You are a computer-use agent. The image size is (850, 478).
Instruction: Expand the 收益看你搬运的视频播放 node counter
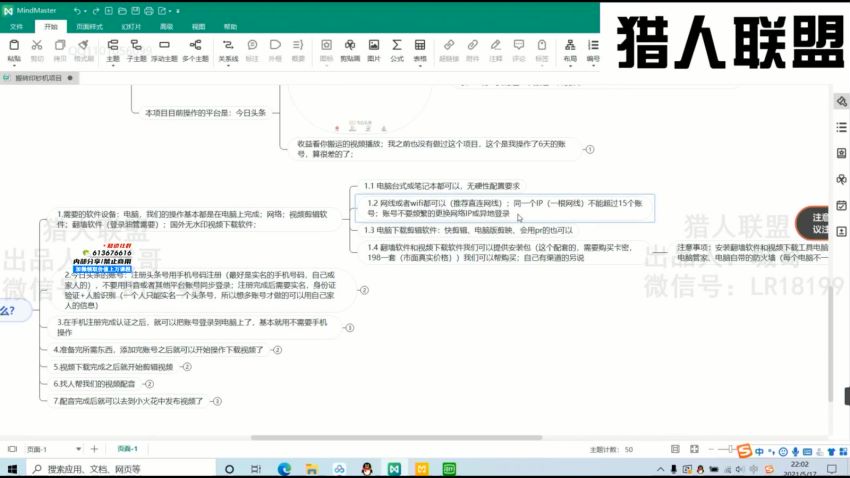coord(590,149)
